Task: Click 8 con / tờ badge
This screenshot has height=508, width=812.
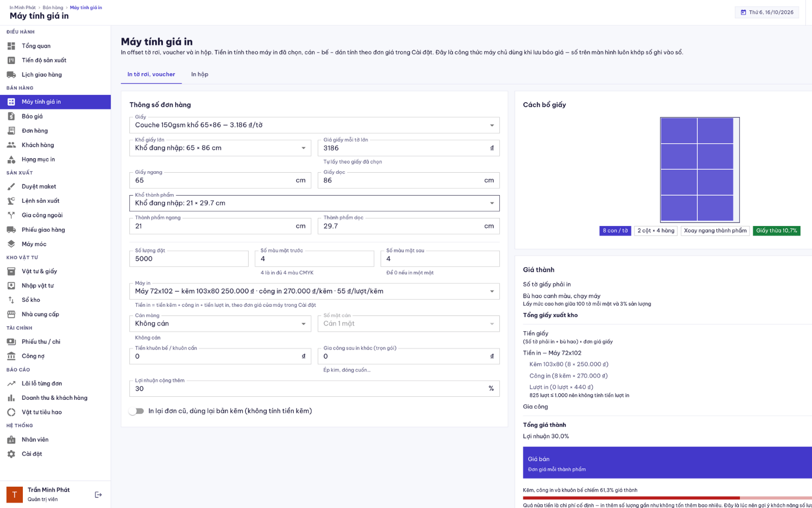Action: click(615, 231)
